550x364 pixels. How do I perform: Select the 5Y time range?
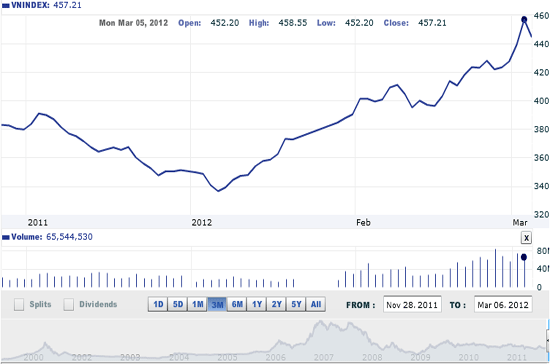pos(296,304)
